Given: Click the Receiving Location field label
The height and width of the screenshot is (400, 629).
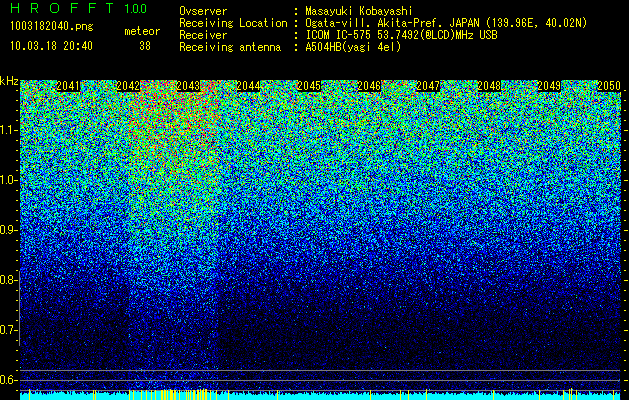Looking at the screenshot, I should 233,23.
